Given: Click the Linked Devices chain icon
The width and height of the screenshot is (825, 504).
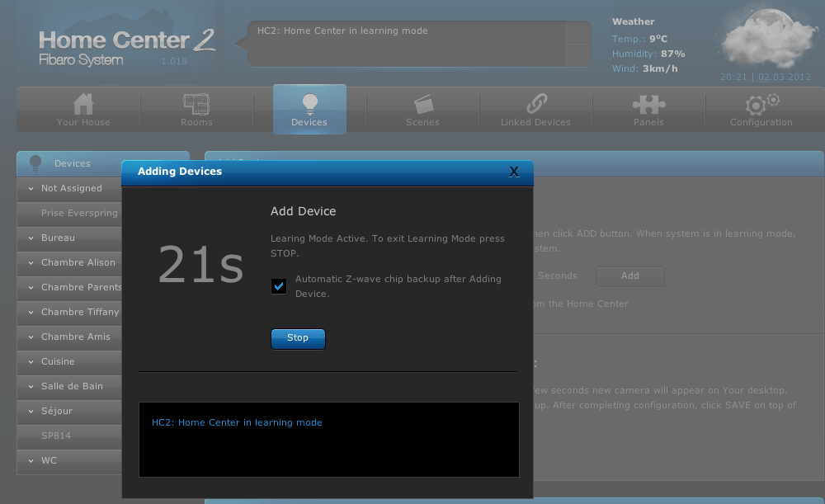Looking at the screenshot, I should click(536, 104).
